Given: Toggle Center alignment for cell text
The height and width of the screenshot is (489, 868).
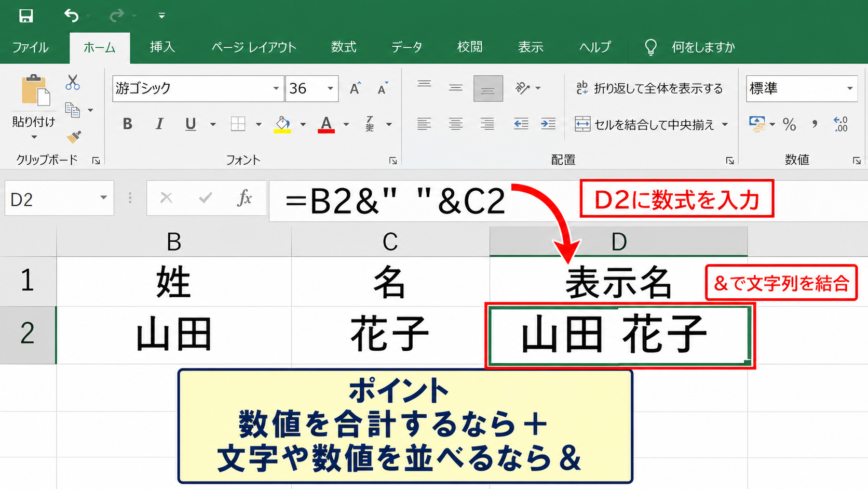Looking at the screenshot, I should coord(456,124).
